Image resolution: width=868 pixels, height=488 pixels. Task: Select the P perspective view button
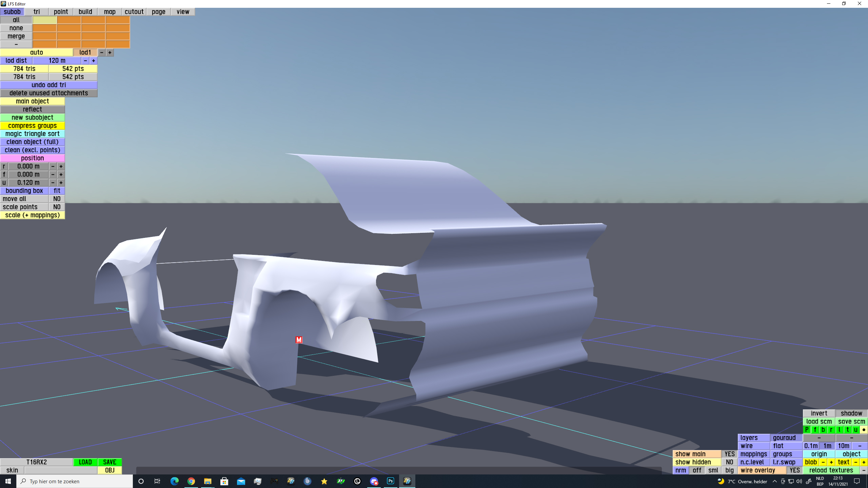pos(807,429)
